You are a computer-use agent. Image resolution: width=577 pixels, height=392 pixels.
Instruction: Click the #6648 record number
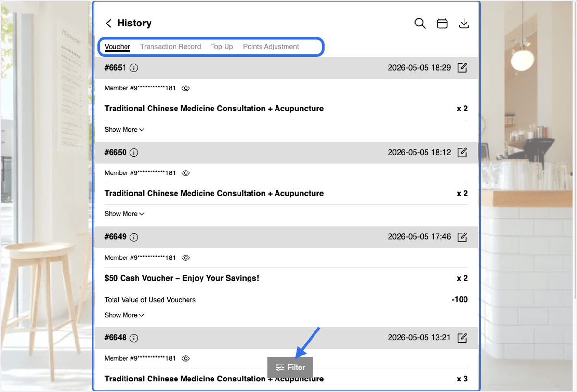(115, 338)
